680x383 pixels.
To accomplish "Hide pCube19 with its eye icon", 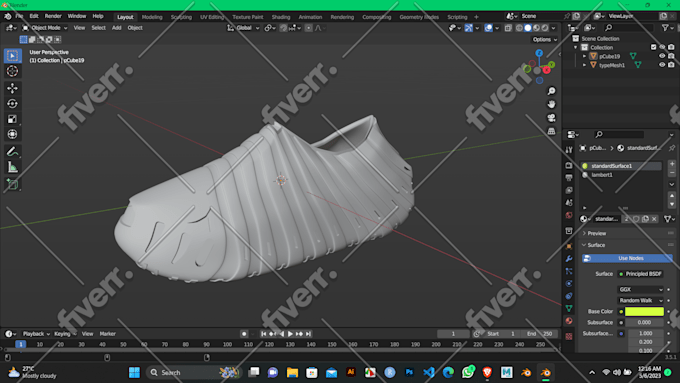I will (662, 56).
